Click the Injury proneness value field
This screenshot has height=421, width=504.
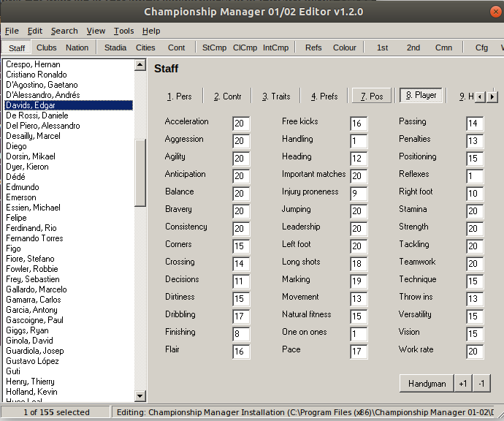point(359,193)
